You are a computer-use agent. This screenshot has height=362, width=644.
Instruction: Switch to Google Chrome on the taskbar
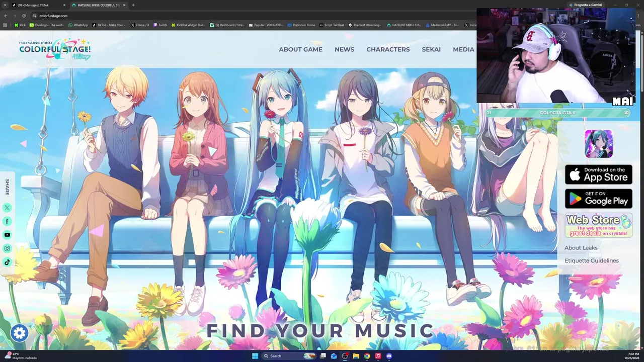[x=367, y=356]
